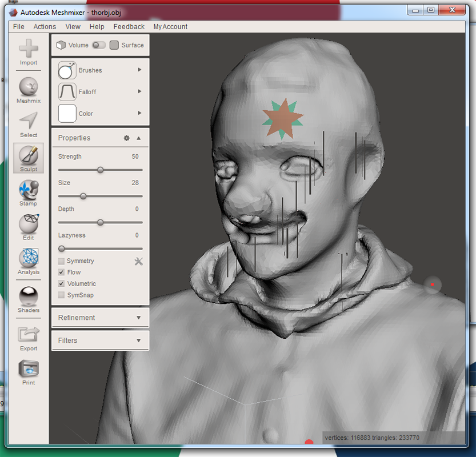Click the Size slider handle
Viewport: 476px width, 457px height.
point(83,197)
